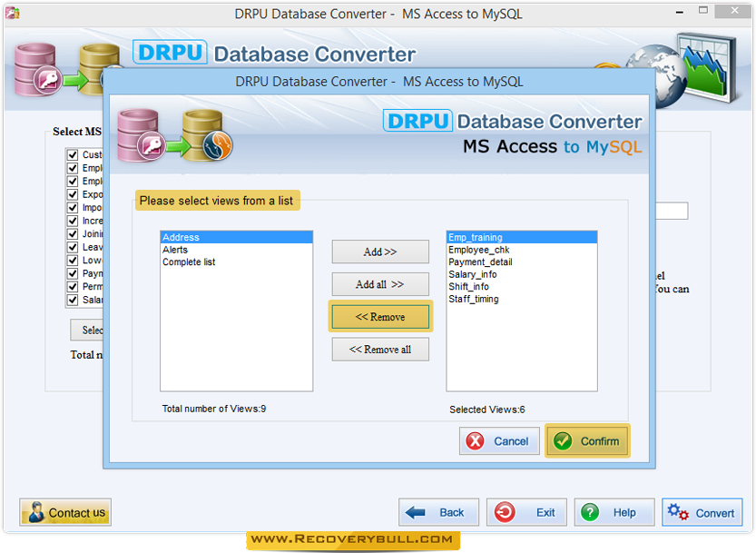Click the DRPU logo in the main window banner
Viewport: 756px width, 553px height.
coord(170,52)
